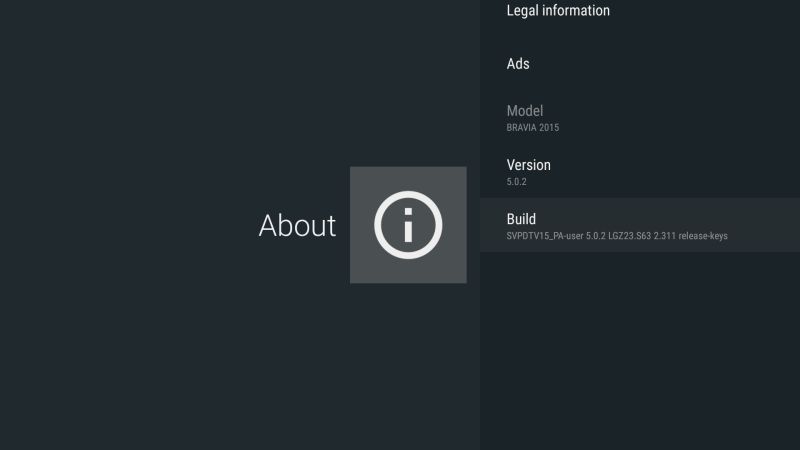Open the Ads settings item
The width and height of the screenshot is (800, 450).
tap(640, 64)
